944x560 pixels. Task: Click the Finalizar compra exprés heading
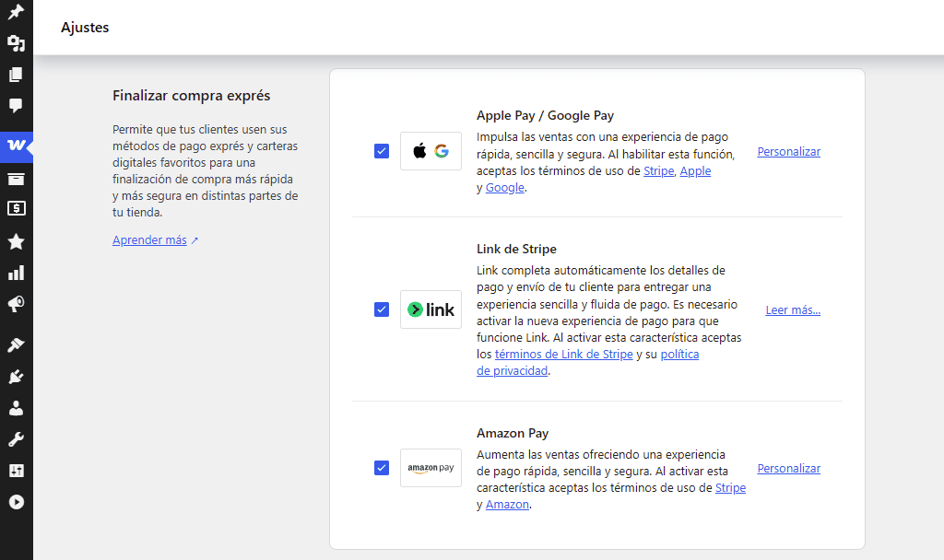click(192, 96)
